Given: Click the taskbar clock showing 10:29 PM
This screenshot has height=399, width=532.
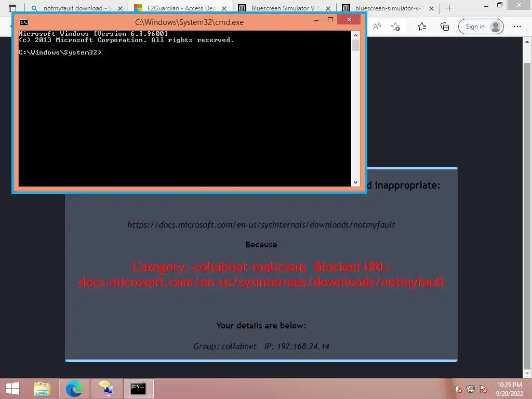Looking at the screenshot, I should click(509, 389).
